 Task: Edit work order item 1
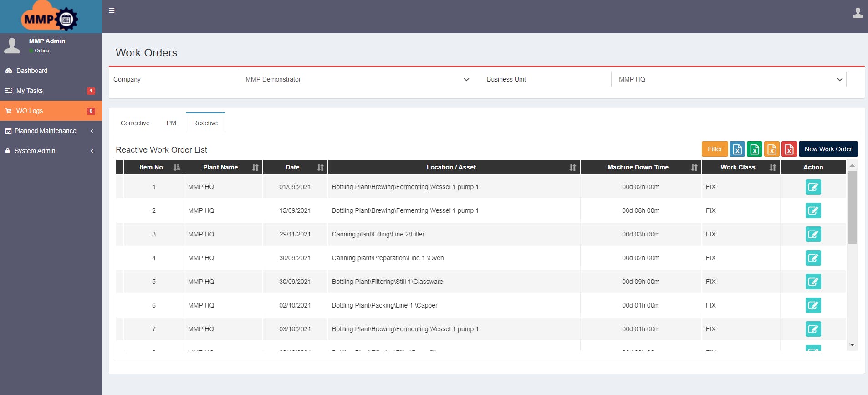[x=813, y=187]
